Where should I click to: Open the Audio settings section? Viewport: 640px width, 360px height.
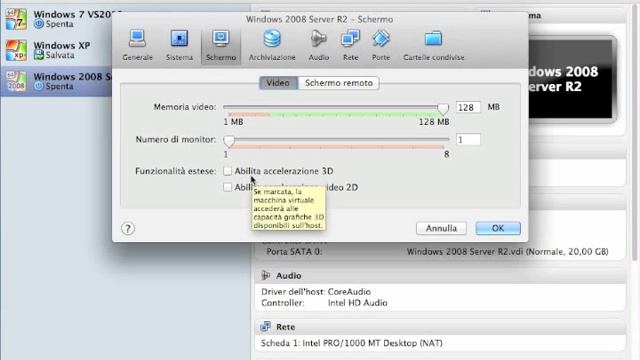(318, 45)
